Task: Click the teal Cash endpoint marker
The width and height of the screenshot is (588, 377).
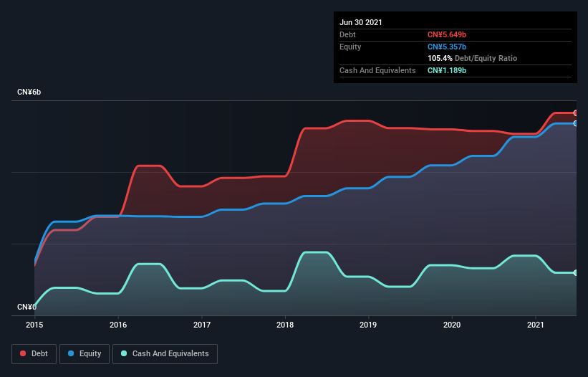Action: click(576, 272)
